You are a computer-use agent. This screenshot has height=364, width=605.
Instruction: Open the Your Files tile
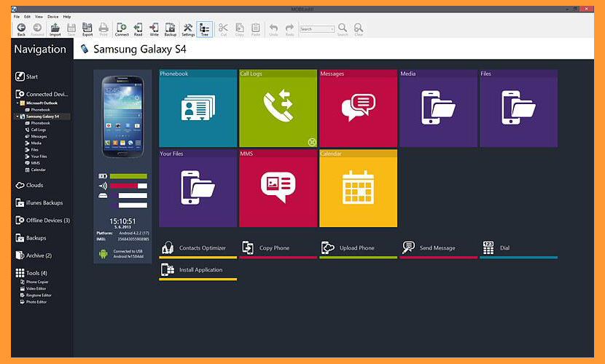198,189
